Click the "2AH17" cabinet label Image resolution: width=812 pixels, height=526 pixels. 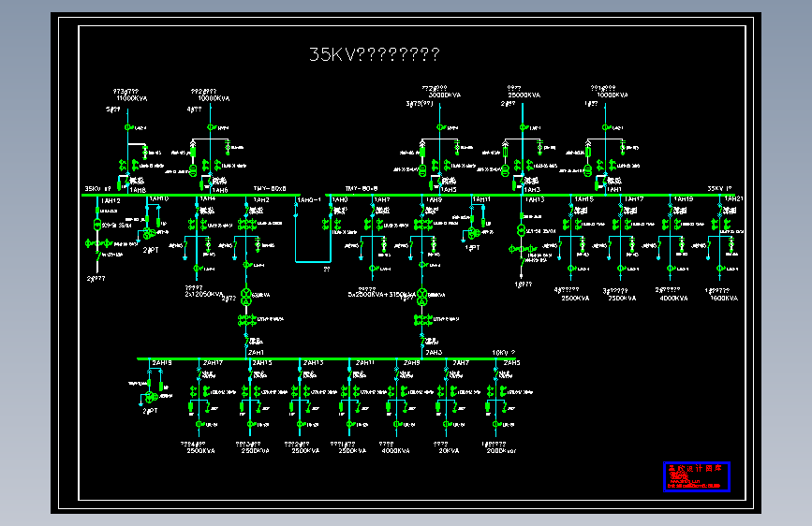pyautogui.click(x=213, y=363)
